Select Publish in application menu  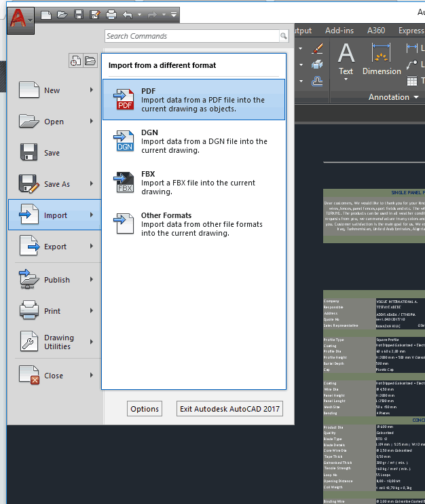click(54, 280)
